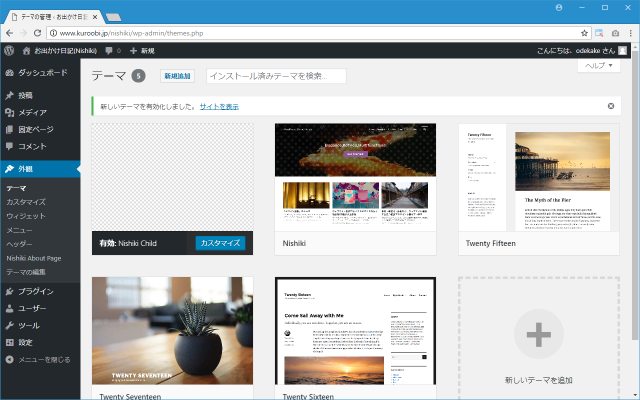This screenshot has width=640, height=400.
Task: Click the browser back arrow
Action: [10, 33]
